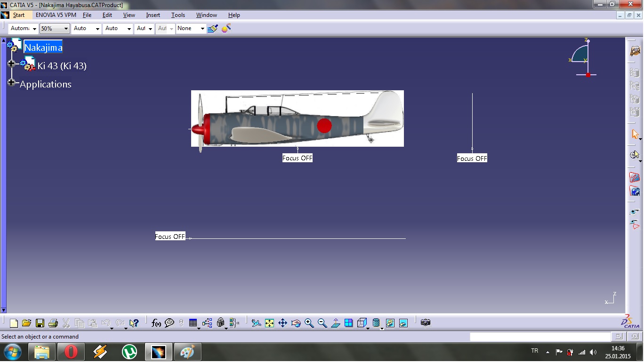Select the Pan arrows tool
Viewport: 644px width, 363px height.
(283, 323)
